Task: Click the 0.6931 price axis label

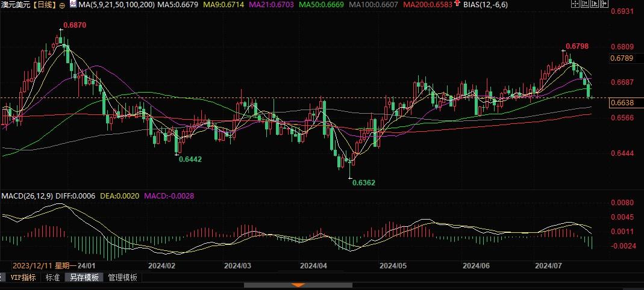Action: pyautogui.click(x=622, y=11)
